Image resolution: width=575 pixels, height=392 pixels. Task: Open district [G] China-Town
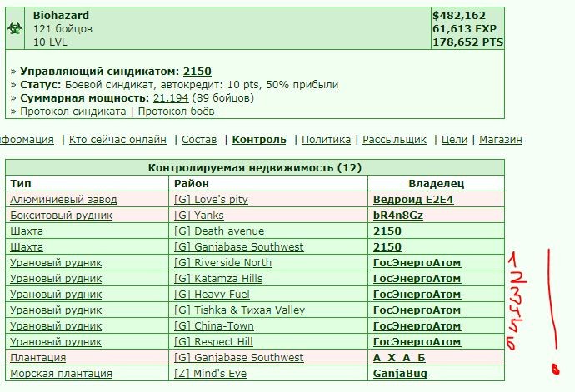pos(214,325)
